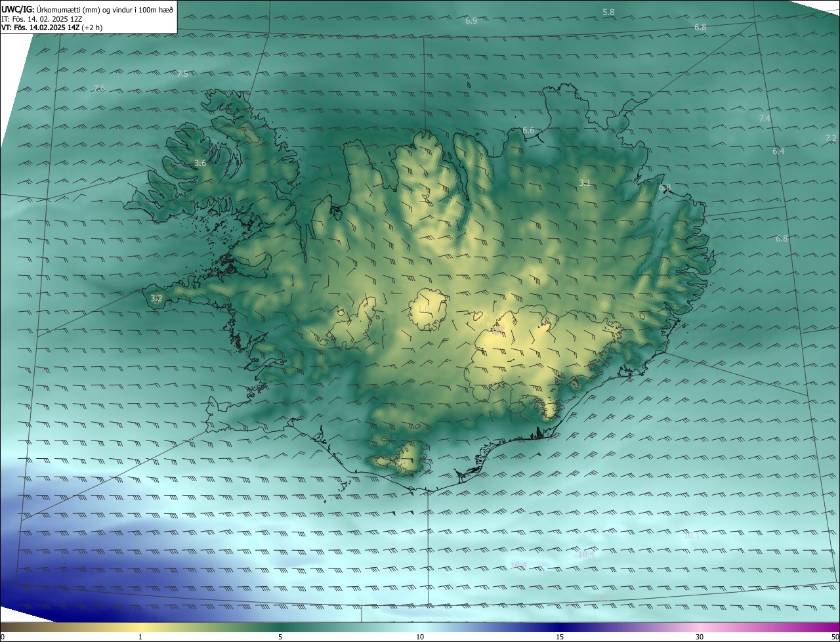The height and width of the screenshot is (642, 840).
Task: Click the color scale tick label 5
Action: [x=280, y=637]
